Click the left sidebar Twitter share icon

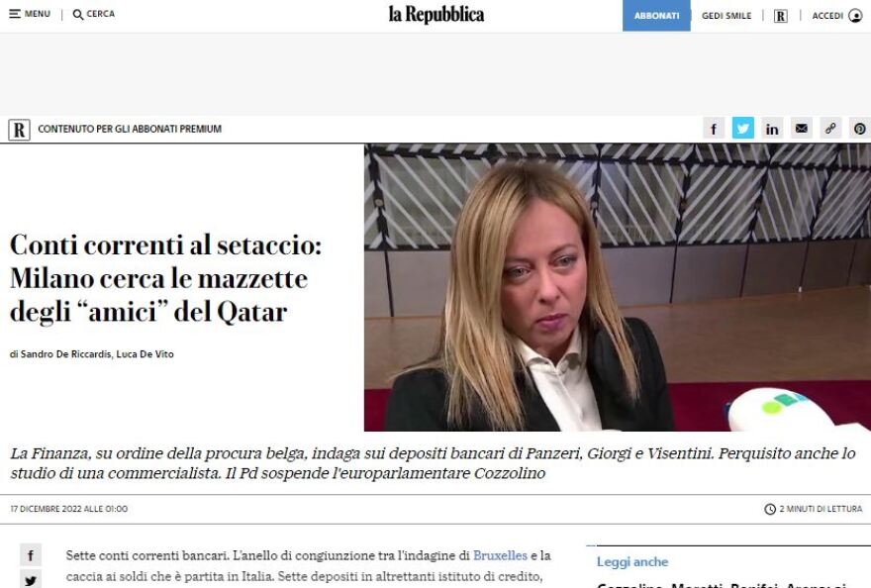(x=31, y=580)
